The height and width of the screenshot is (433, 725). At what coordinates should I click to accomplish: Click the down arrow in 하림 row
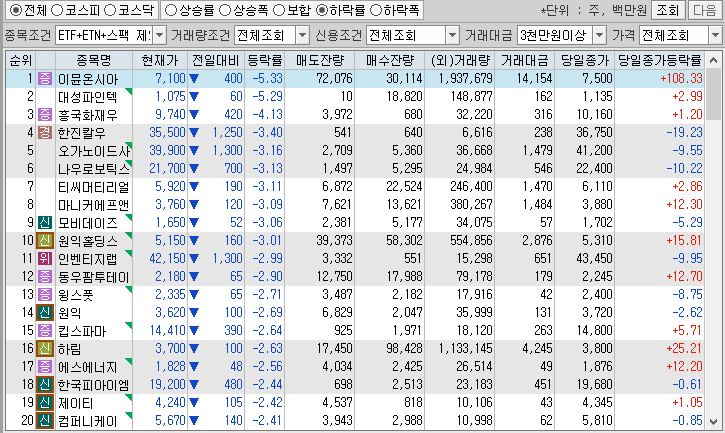pos(194,349)
